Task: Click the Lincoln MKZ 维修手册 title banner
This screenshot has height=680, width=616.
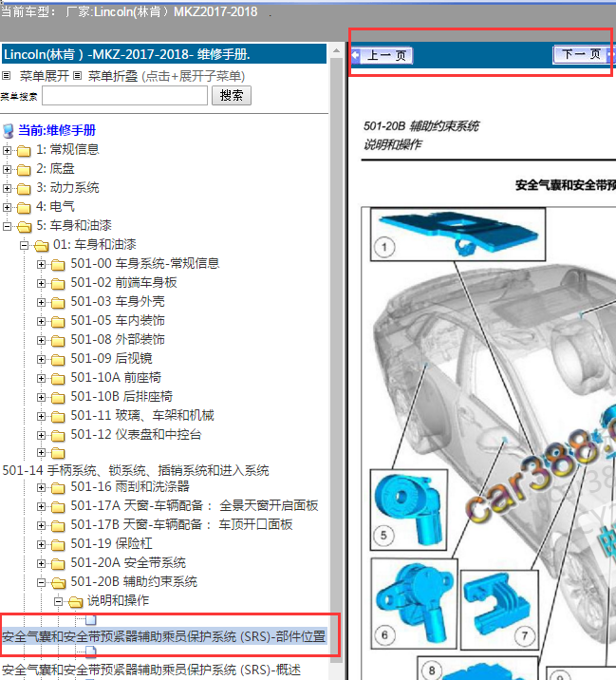Action: [x=164, y=54]
